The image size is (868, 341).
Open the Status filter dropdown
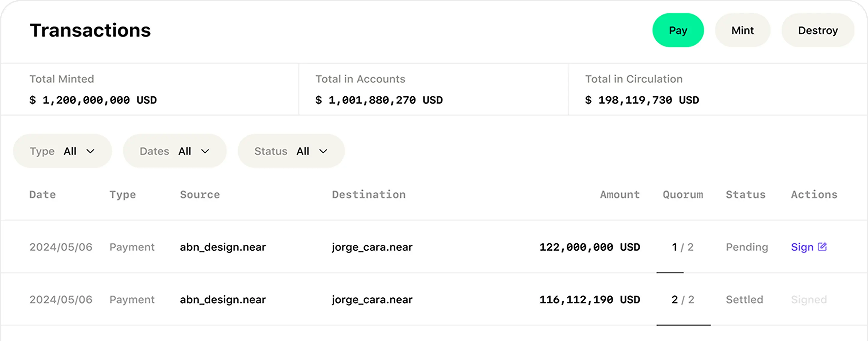coord(291,151)
